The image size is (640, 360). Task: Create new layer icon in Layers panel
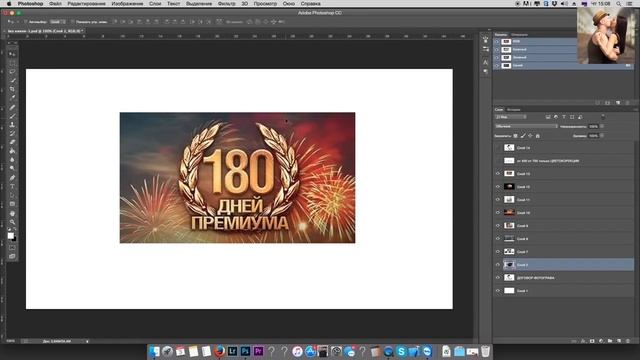pyautogui.click(x=619, y=341)
